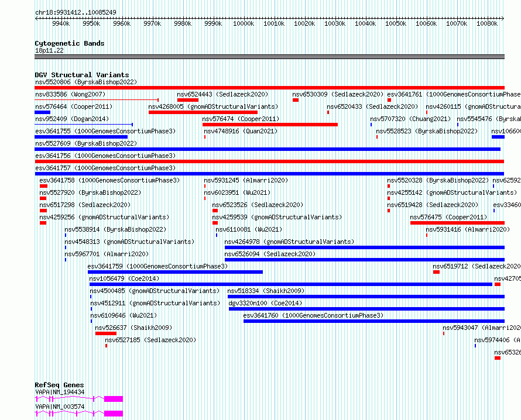The image size is (521, 420).
Task: Click the esv3641759 variant label
Action: coord(158,266)
